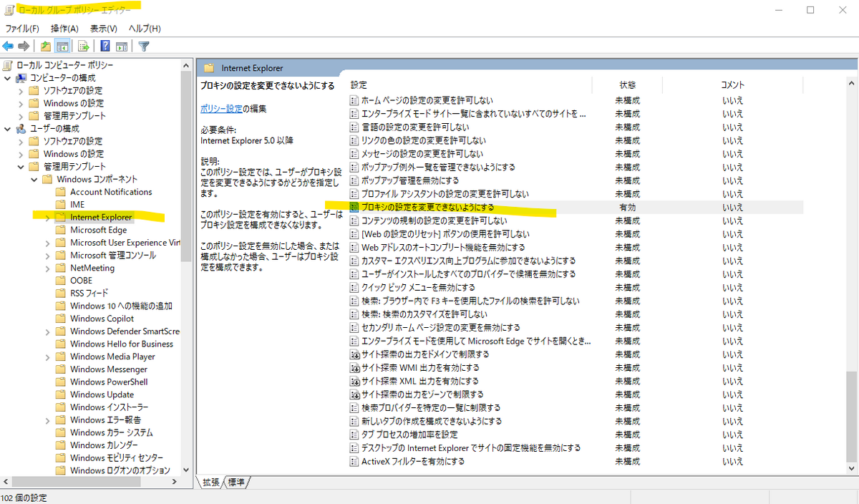The width and height of the screenshot is (859, 504).
Task: Click the folder icon of Windows PowerShell
Action: [61, 382]
